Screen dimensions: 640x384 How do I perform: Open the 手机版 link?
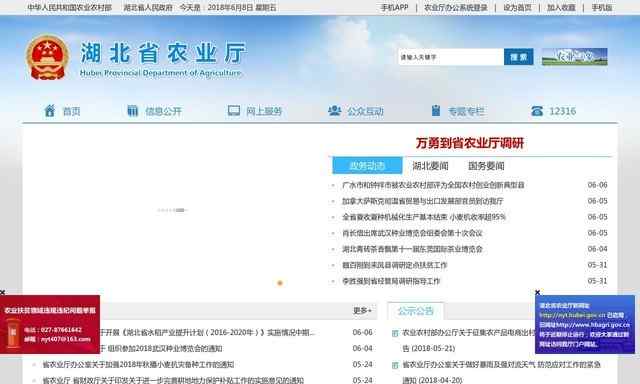point(602,7)
